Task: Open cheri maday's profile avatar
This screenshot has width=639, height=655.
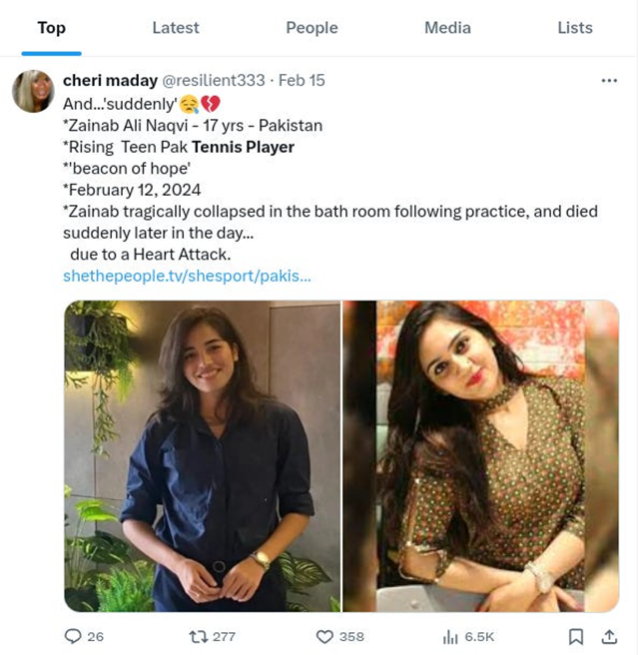Action: tap(33, 91)
